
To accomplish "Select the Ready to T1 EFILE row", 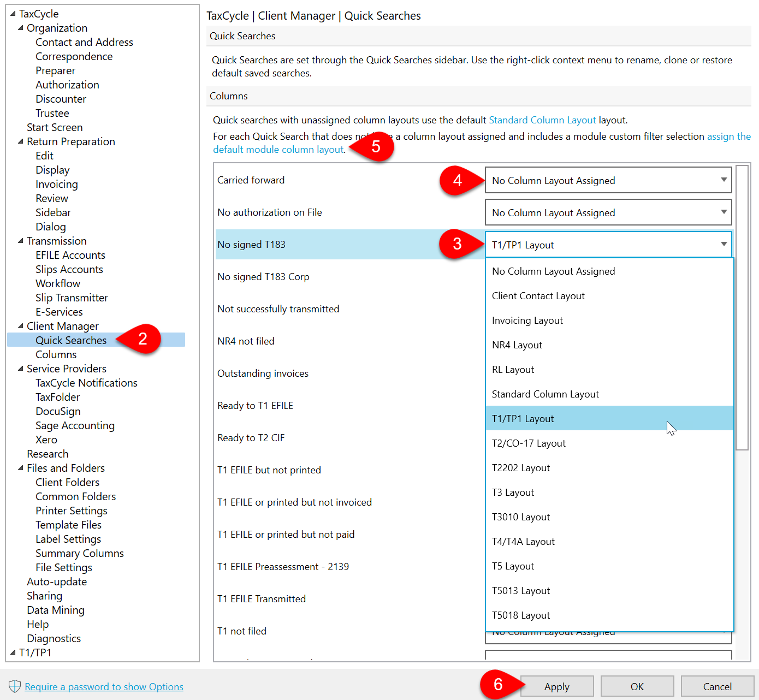I will click(348, 406).
